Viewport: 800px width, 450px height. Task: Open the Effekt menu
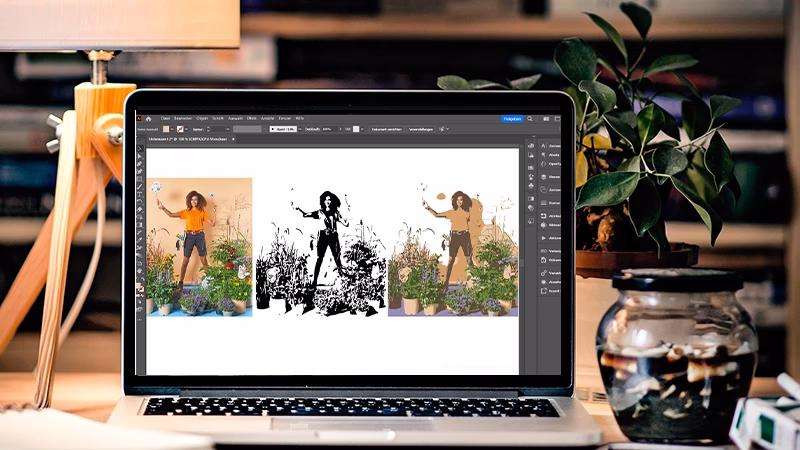tap(252, 118)
